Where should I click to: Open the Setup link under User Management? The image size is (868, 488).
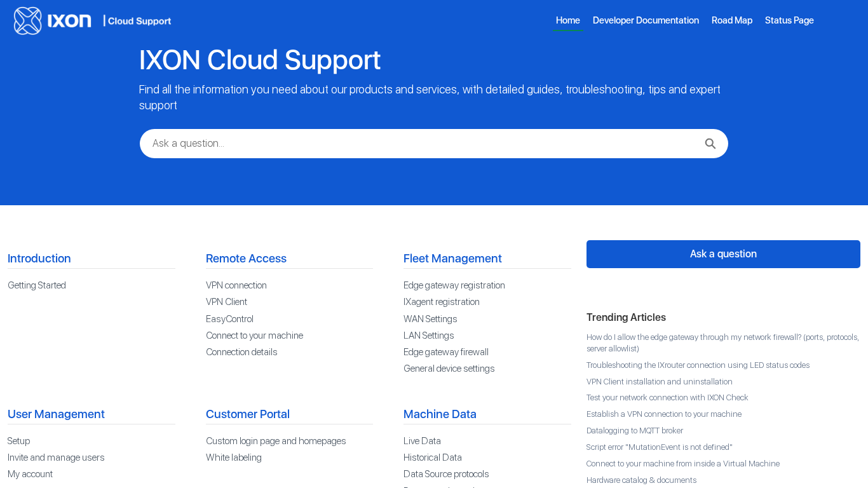[19, 441]
